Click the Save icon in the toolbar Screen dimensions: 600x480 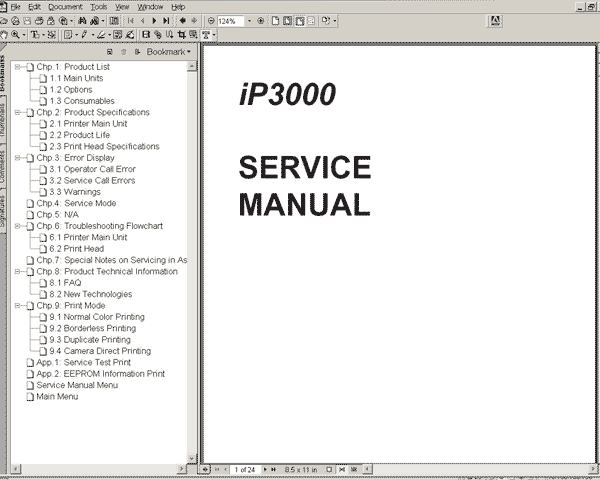pyautogui.click(x=27, y=21)
